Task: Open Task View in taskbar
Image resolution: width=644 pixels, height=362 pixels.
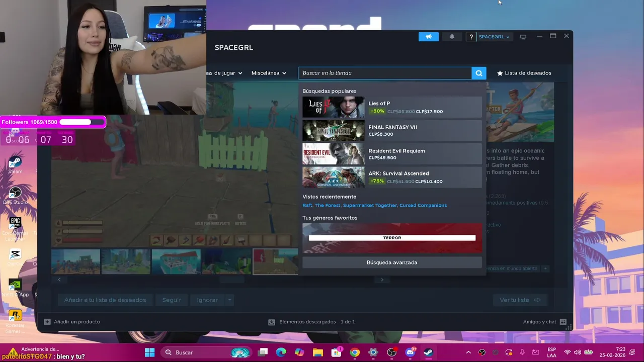Action: (x=263, y=352)
